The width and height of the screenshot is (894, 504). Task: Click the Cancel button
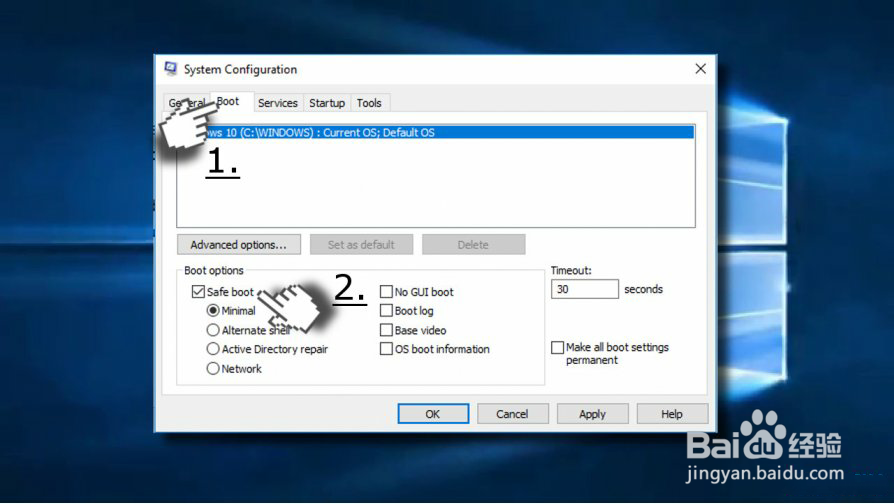[x=512, y=414]
